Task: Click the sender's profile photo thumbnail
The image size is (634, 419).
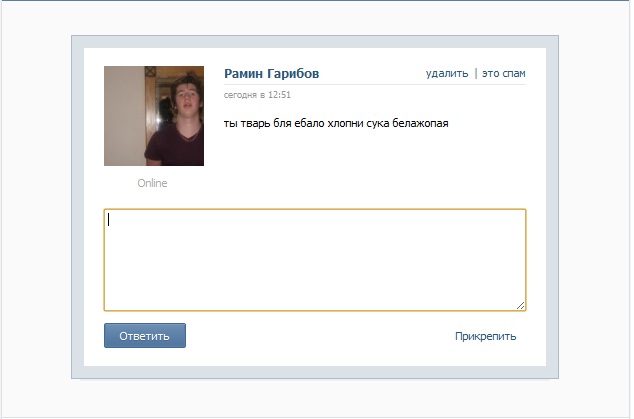Action: [154, 116]
